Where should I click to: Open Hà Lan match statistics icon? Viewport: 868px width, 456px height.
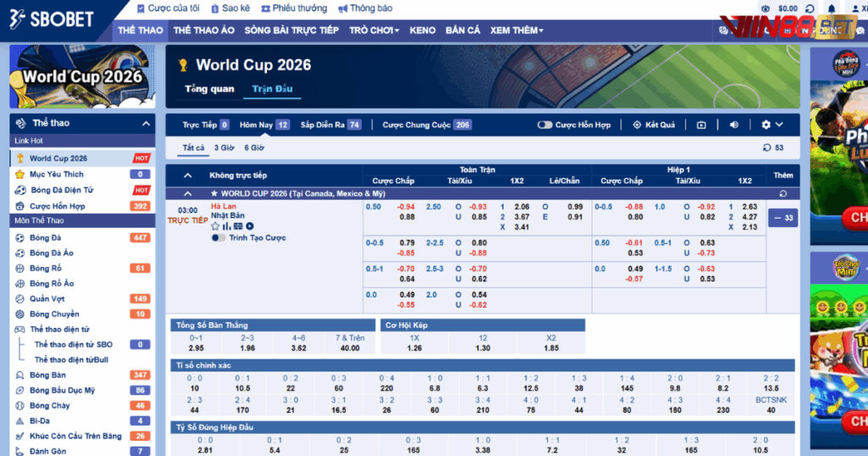click(x=227, y=226)
